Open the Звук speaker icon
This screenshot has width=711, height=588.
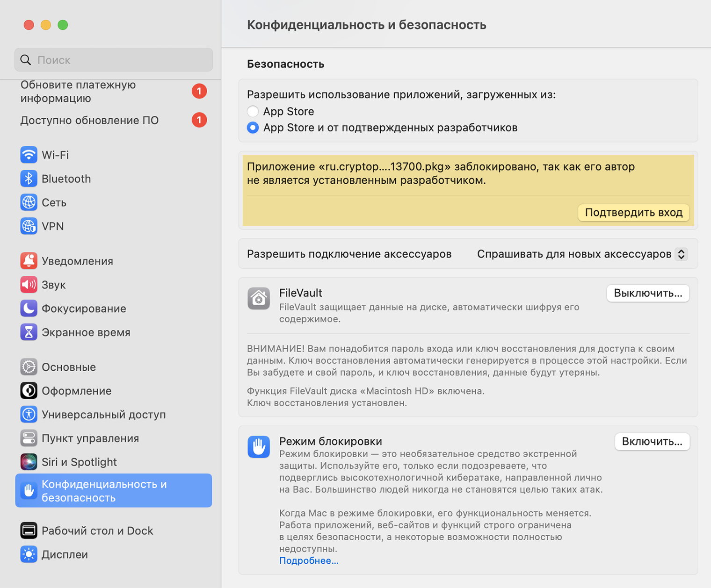pos(29,285)
